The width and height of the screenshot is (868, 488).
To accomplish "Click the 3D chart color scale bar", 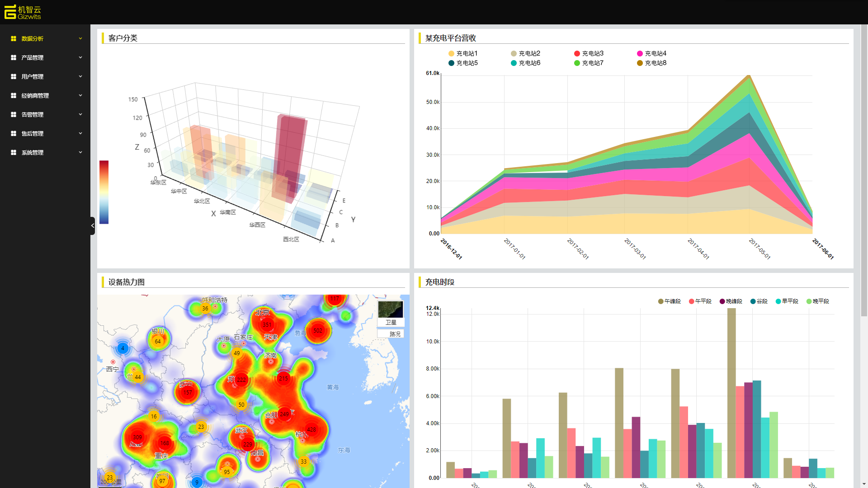I will tap(104, 192).
